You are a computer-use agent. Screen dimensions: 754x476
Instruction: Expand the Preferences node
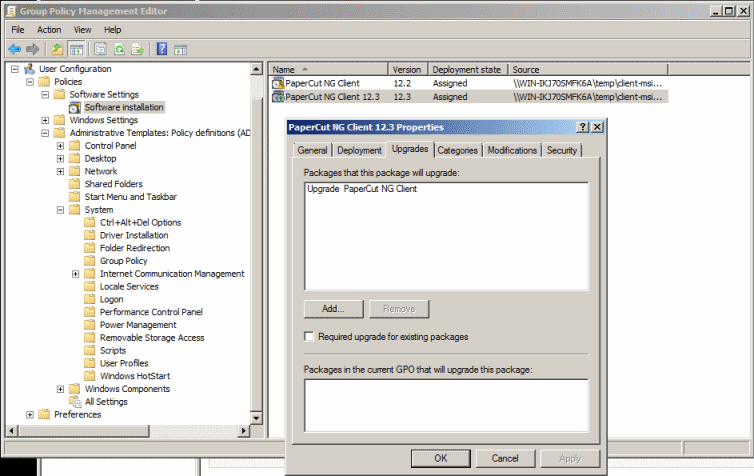[x=30, y=414]
